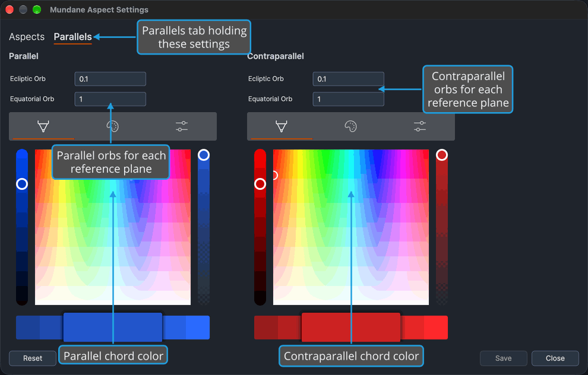This screenshot has width=588, height=375.
Task: Click the Contraparallel red brightness slider handle
Action: tap(260, 184)
